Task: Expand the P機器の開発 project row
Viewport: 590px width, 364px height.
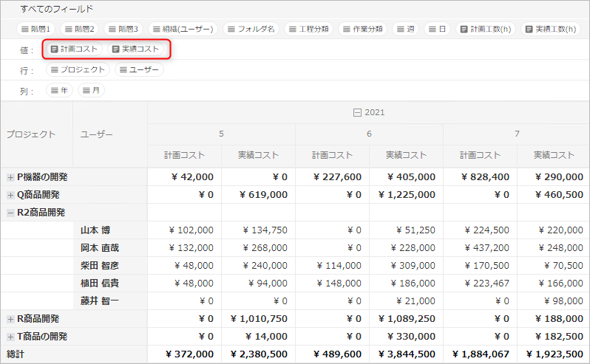Action: point(10,177)
